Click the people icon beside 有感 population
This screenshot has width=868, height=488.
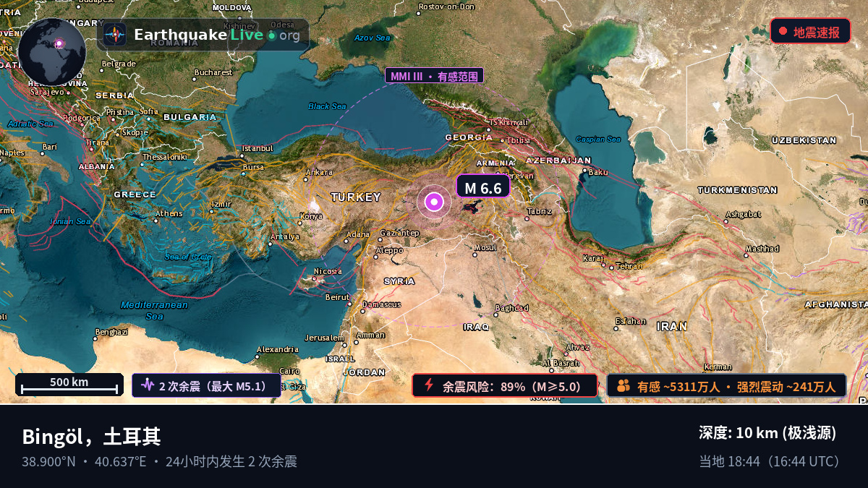tap(624, 386)
